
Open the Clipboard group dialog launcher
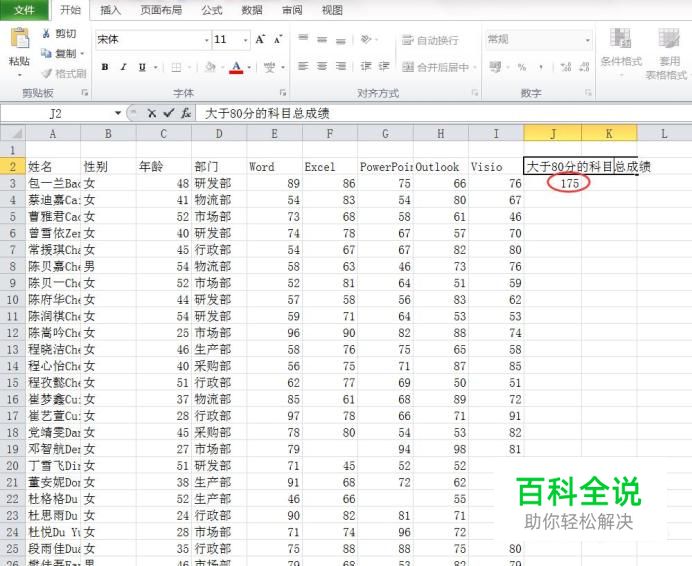85,93
